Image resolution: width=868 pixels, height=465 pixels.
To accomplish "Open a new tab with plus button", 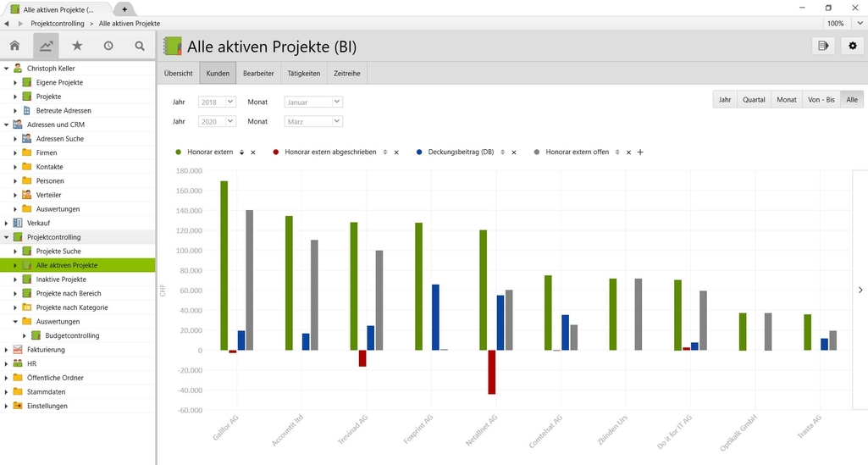I will point(124,8).
